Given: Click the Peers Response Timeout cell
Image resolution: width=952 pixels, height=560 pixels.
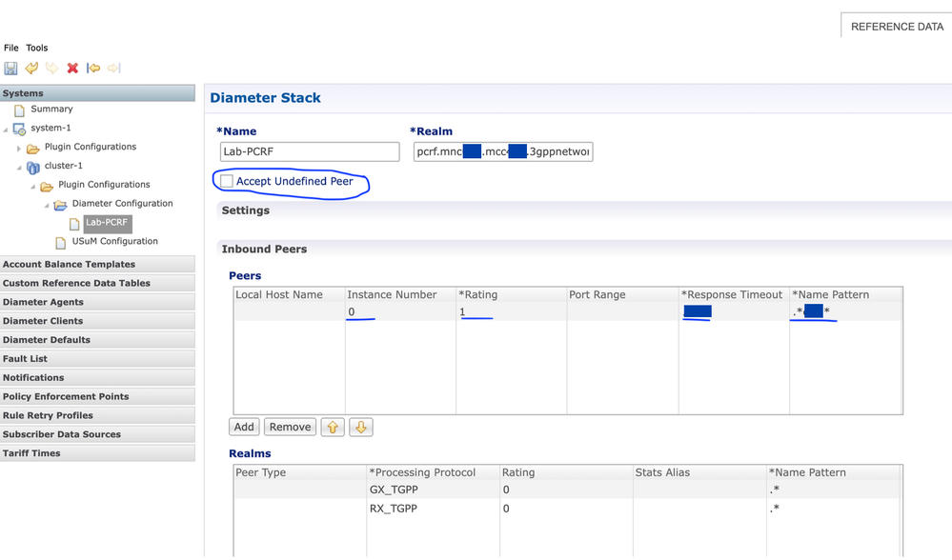Looking at the screenshot, I should (x=734, y=311).
